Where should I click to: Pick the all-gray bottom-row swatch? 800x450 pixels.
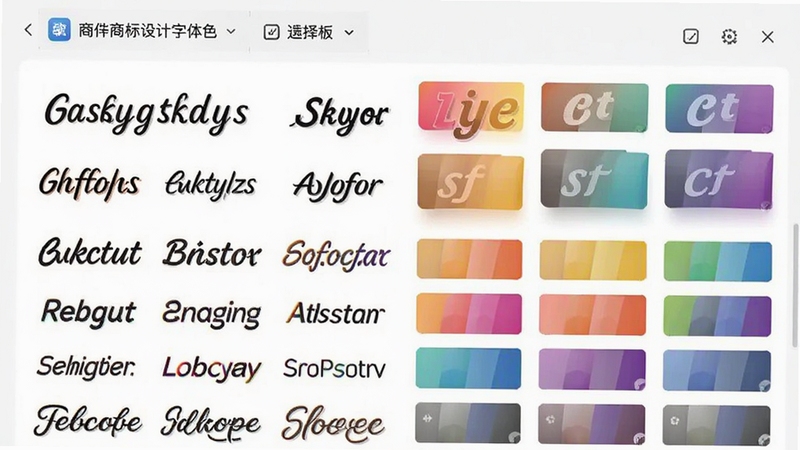[716, 425]
